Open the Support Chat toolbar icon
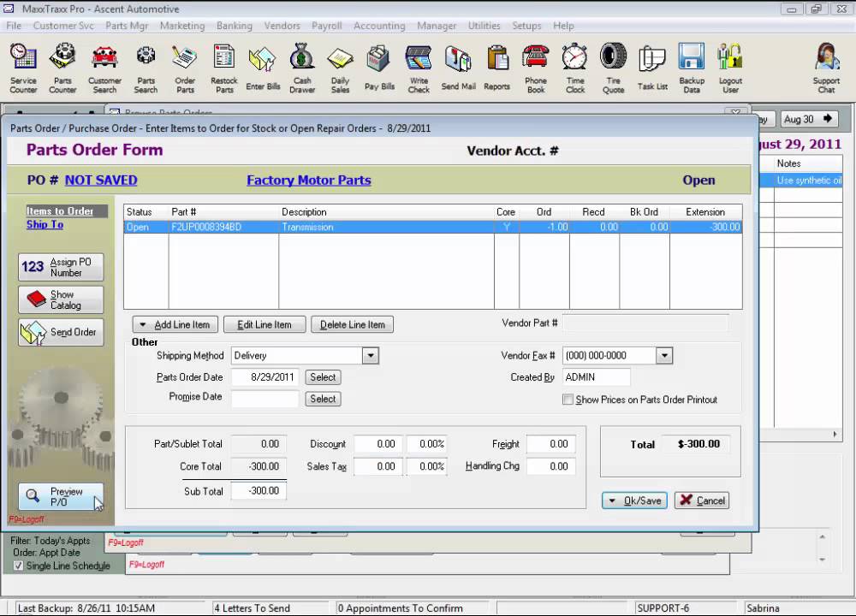The width and height of the screenshot is (856, 616). (x=826, y=68)
